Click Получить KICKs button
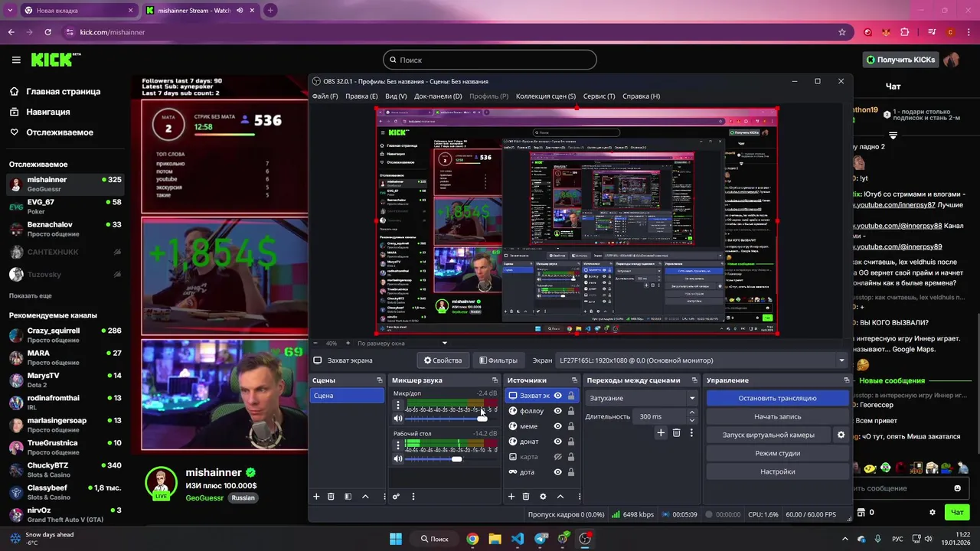 pyautogui.click(x=900, y=60)
